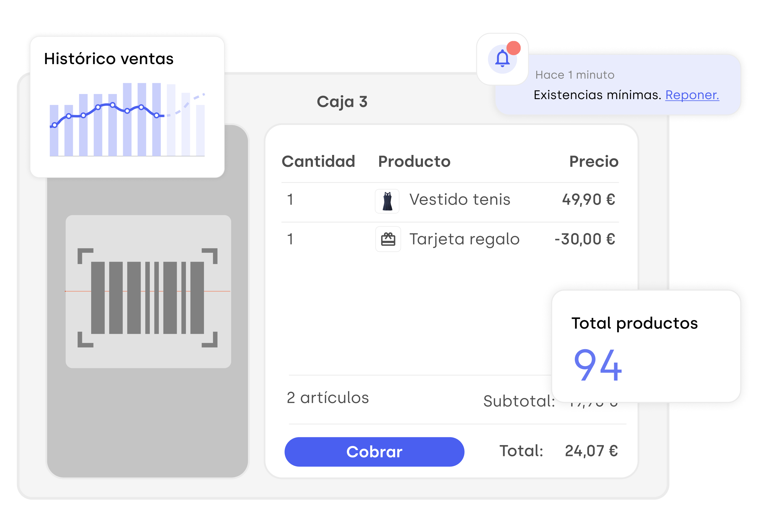This screenshot has width=758, height=532.
Task: Click the 'Existencias mínimas.' notification message
Action: [x=597, y=95]
